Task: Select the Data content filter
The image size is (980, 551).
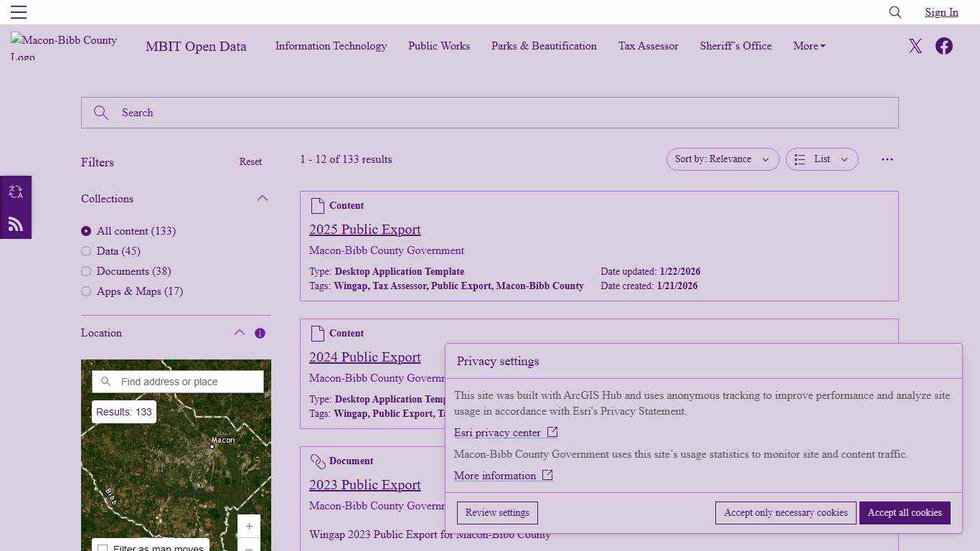Action: (x=86, y=251)
